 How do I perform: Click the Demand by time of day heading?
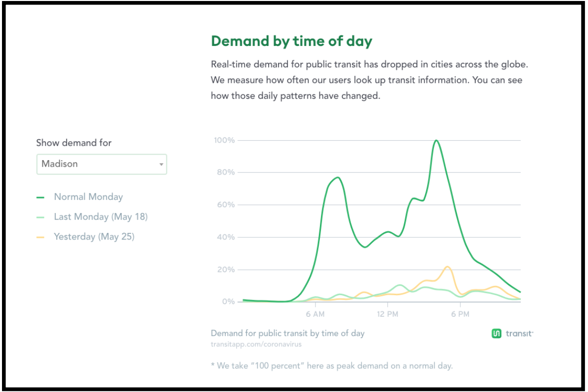click(x=292, y=41)
